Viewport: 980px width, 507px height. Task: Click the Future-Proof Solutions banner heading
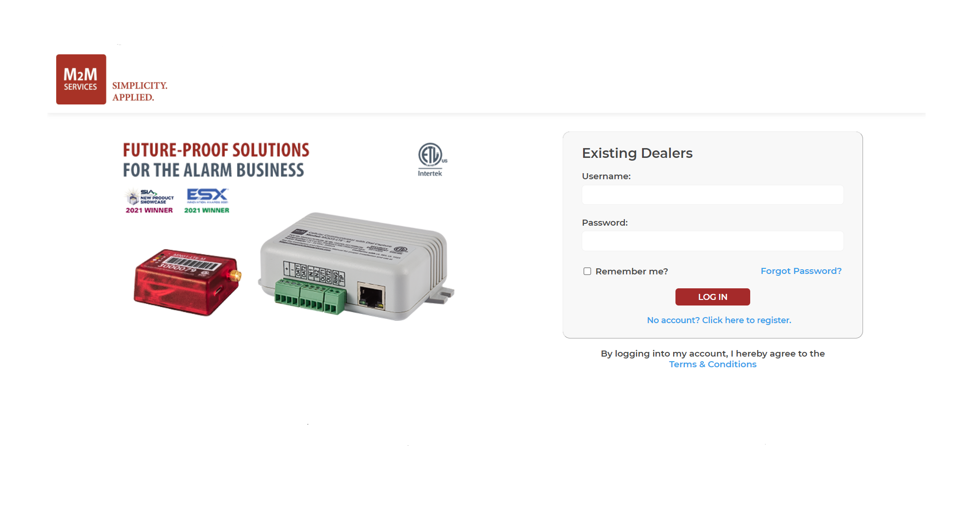coord(216,160)
